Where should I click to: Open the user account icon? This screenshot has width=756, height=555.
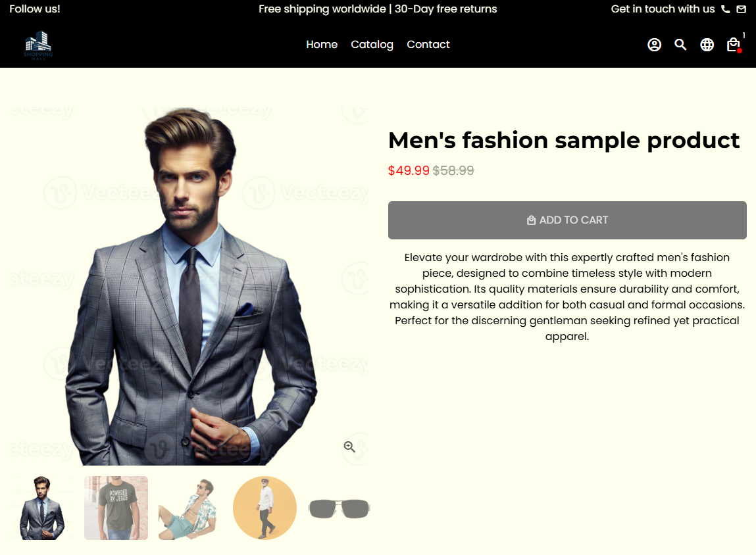tap(654, 45)
